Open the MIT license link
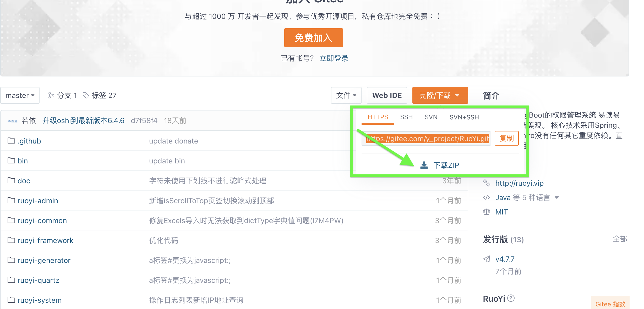 (x=501, y=212)
